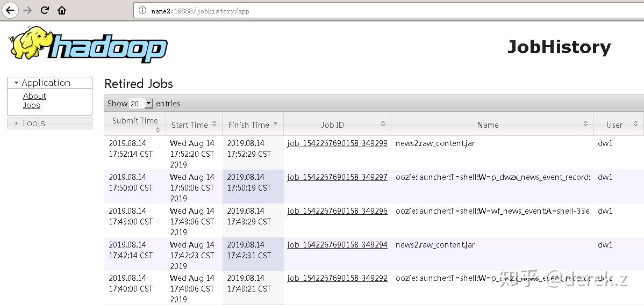This screenshot has width=644, height=305.
Task: Click the address bar URL field
Action: 389,11
